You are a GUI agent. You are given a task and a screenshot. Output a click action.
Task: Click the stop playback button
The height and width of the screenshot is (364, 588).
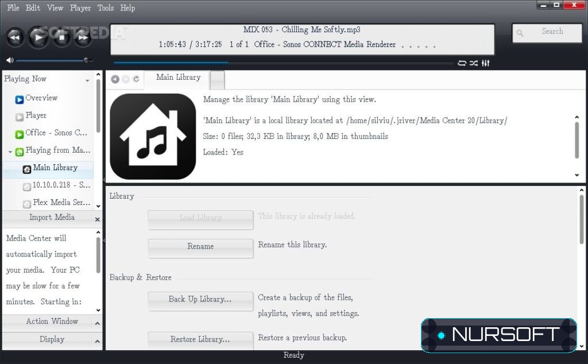tap(61, 37)
